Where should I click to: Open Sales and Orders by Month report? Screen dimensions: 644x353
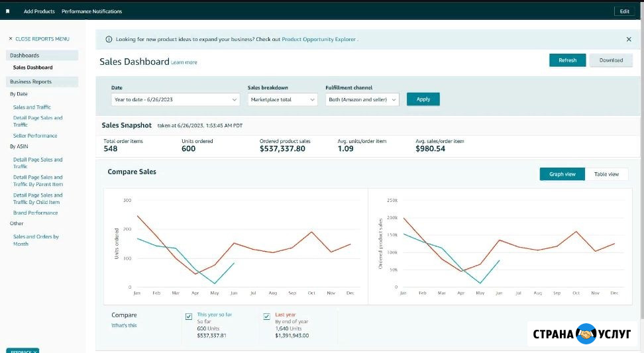point(36,240)
